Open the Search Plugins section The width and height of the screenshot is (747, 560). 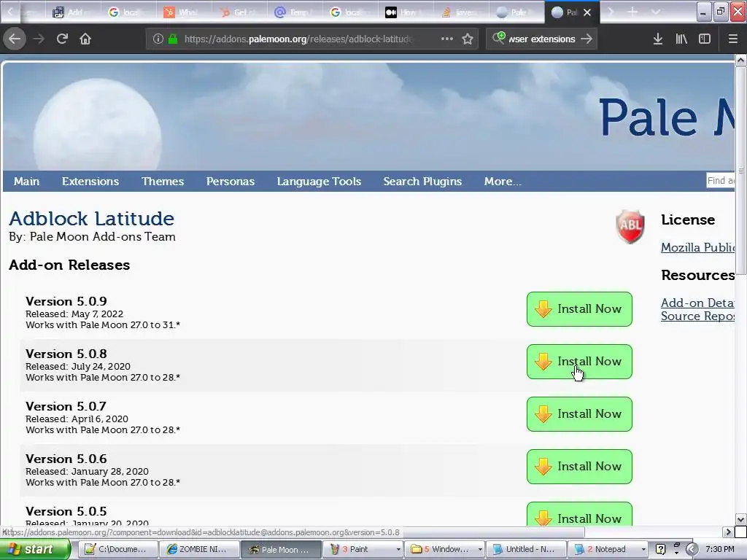[x=422, y=182]
